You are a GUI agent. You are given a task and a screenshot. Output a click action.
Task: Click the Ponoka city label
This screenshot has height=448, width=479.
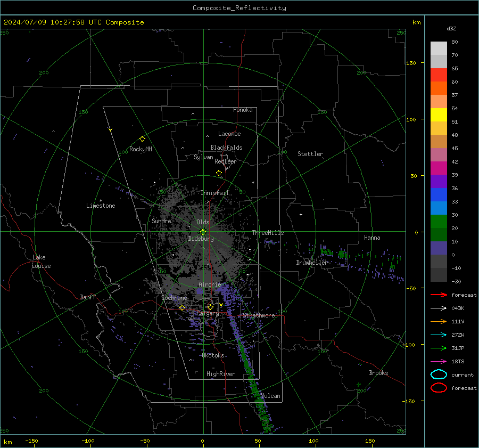[243, 110]
